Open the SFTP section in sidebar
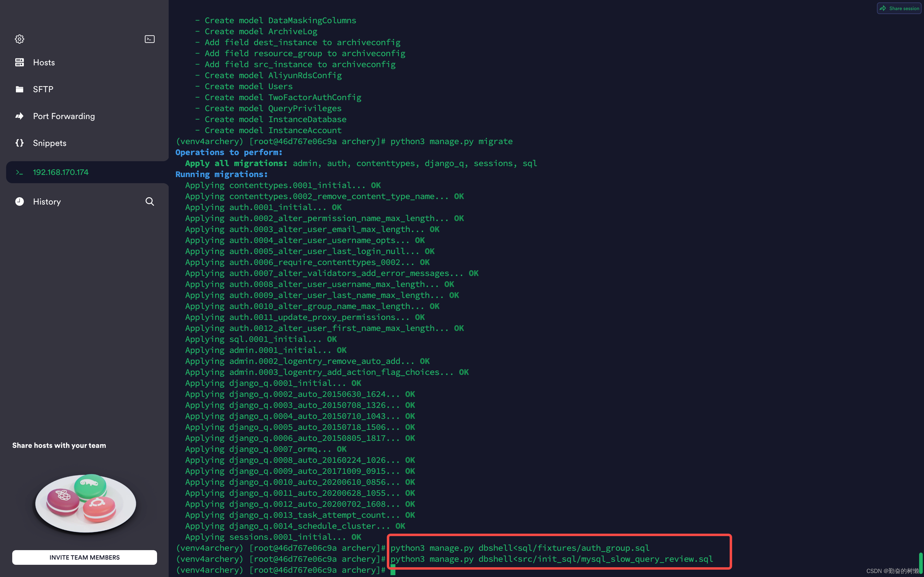Image resolution: width=924 pixels, height=577 pixels. pyautogui.click(x=42, y=89)
